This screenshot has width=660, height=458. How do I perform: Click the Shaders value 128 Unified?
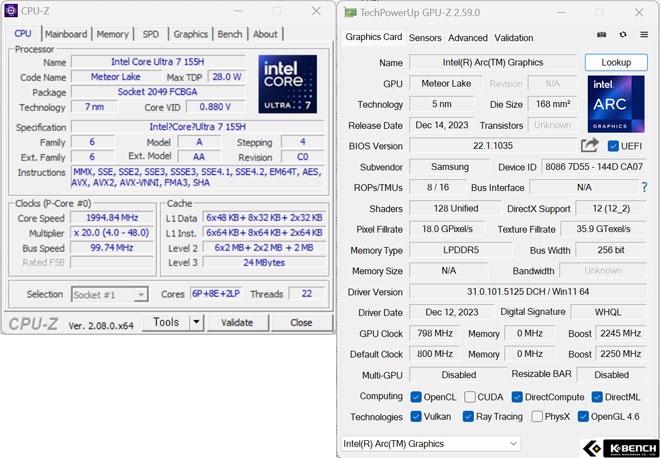[456, 208]
